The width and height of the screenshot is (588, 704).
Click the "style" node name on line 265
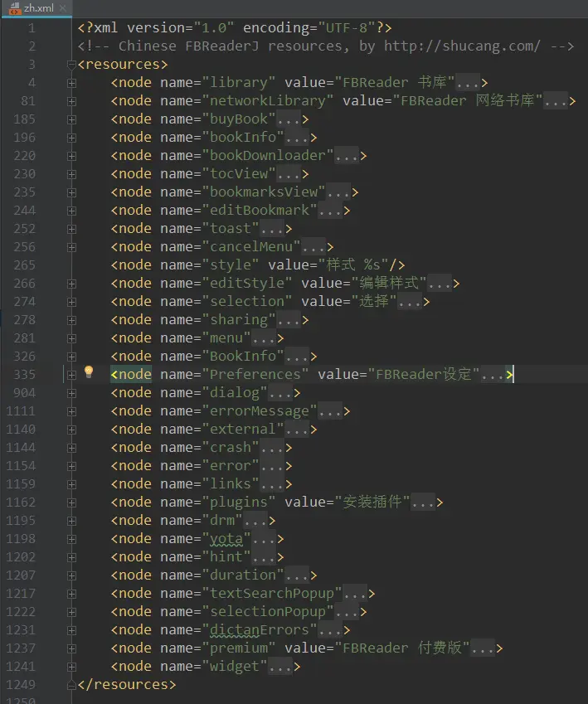click(x=230, y=265)
